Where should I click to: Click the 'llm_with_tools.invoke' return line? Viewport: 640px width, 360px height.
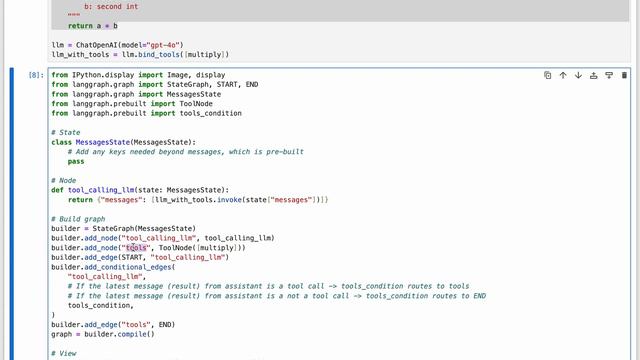[x=198, y=200]
